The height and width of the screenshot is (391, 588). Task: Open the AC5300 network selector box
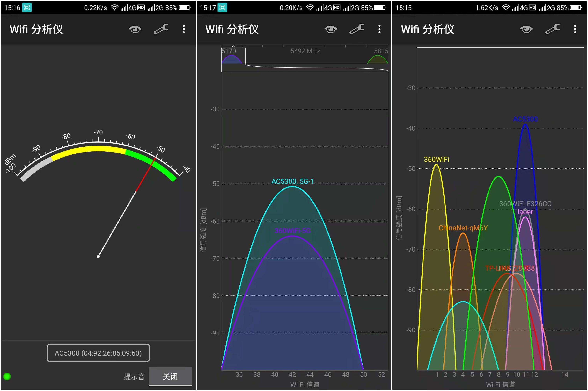pos(98,353)
